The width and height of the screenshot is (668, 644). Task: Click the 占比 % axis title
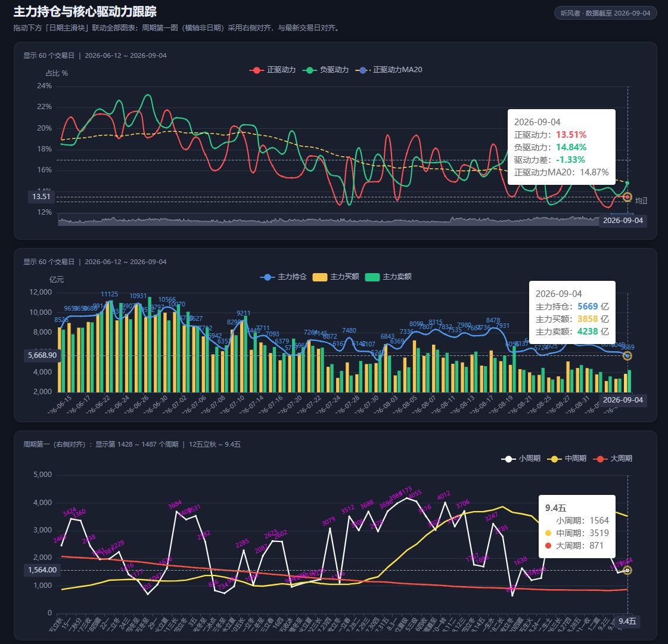[57, 73]
